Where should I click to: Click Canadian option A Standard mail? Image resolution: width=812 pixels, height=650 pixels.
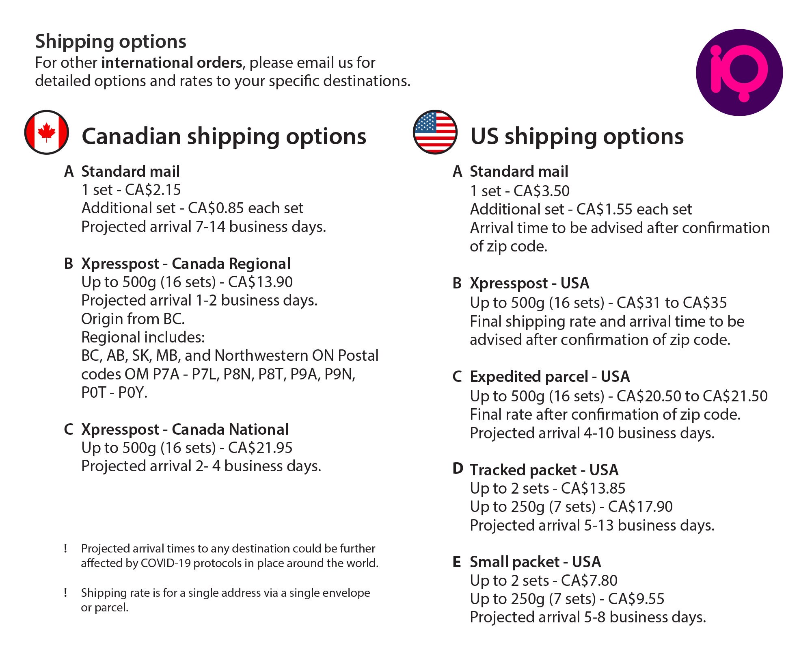tap(130, 171)
